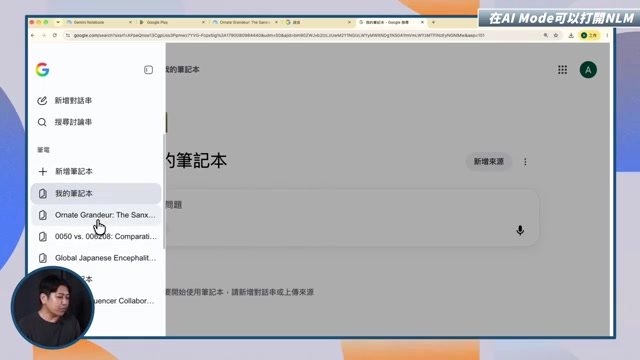Click notebook icon beside Ornate Grandeur
Image resolution: width=640 pixels, height=360 pixels.
click(42, 215)
